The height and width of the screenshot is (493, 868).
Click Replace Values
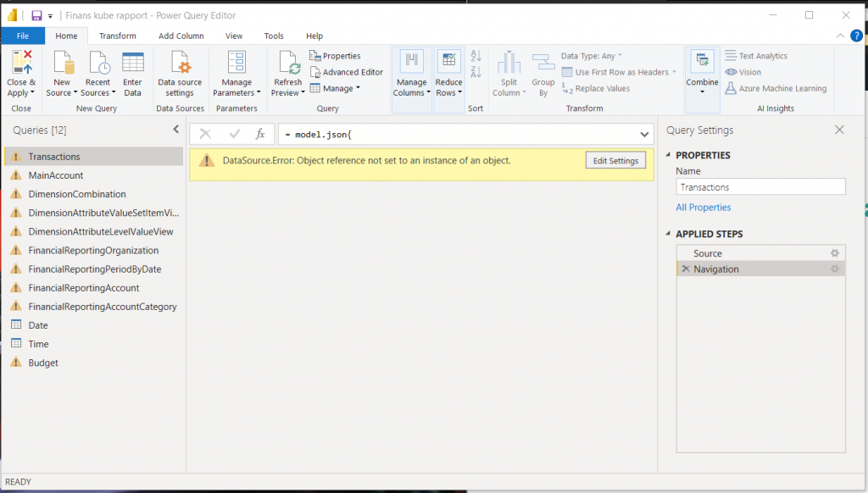point(596,89)
